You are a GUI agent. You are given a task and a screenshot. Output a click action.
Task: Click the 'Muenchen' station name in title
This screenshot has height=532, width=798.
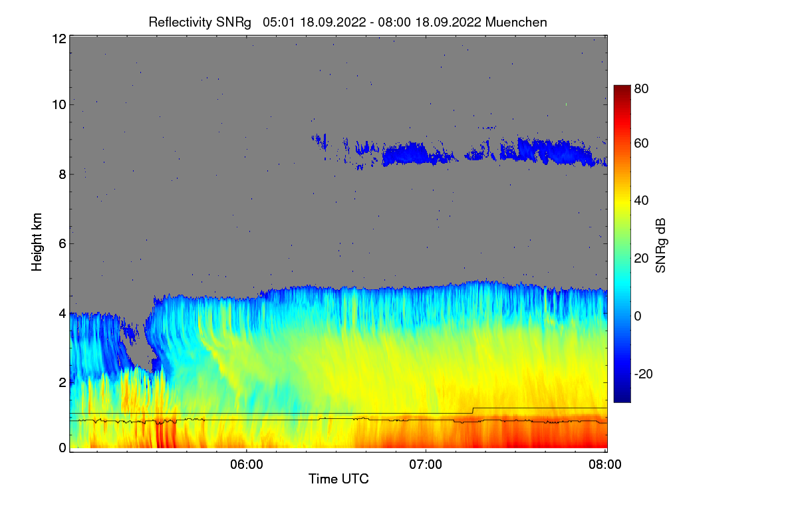[516, 22]
